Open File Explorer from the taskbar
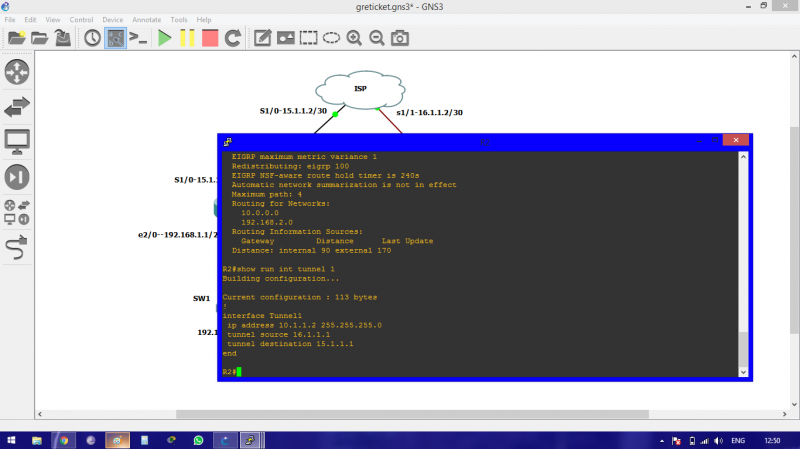The image size is (800, 449). (x=36, y=440)
